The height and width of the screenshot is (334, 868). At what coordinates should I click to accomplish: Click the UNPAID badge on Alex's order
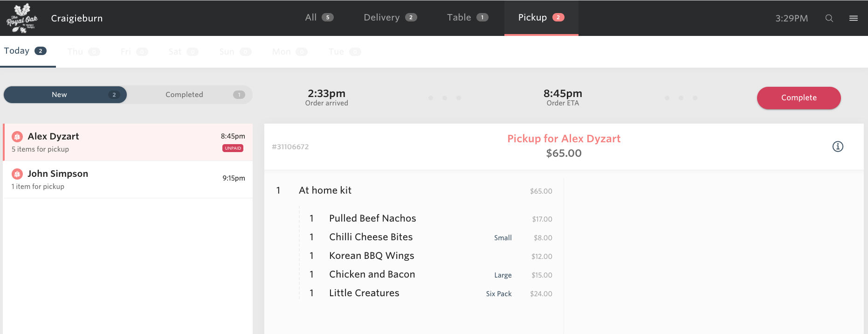pyautogui.click(x=233, y=148)
